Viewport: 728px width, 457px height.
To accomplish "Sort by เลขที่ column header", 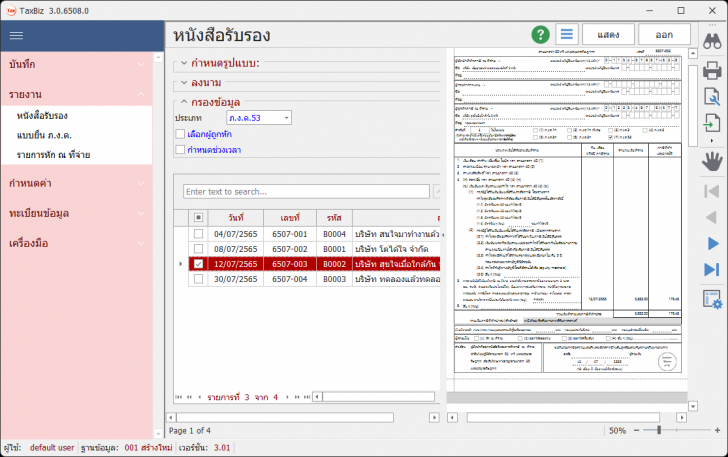I will (x=290, y=217).
